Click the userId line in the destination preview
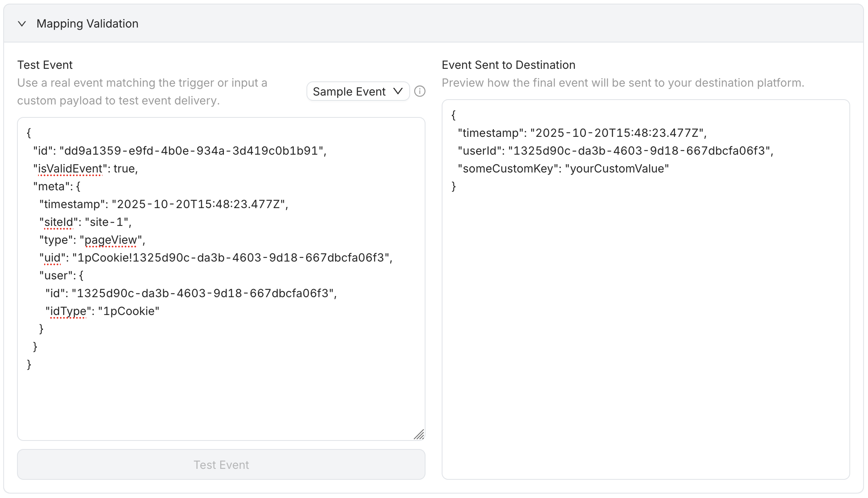Screen dimensions: 868x498 (615, 151)
